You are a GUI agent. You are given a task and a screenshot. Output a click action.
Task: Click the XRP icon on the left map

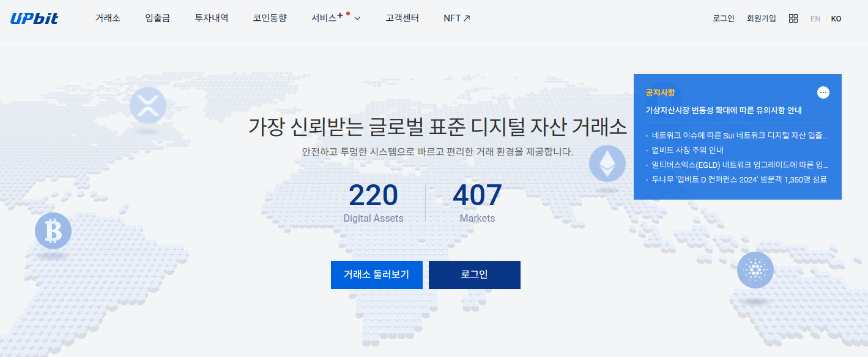(147, 105)
